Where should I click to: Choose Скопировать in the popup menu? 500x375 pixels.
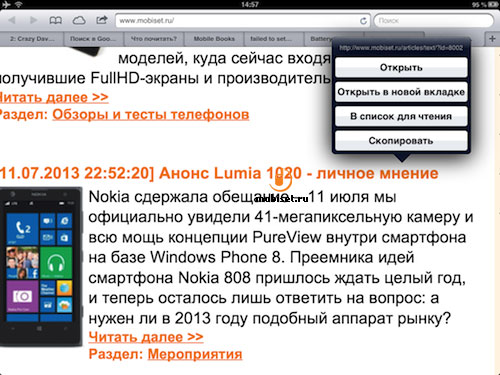(401, 141)
